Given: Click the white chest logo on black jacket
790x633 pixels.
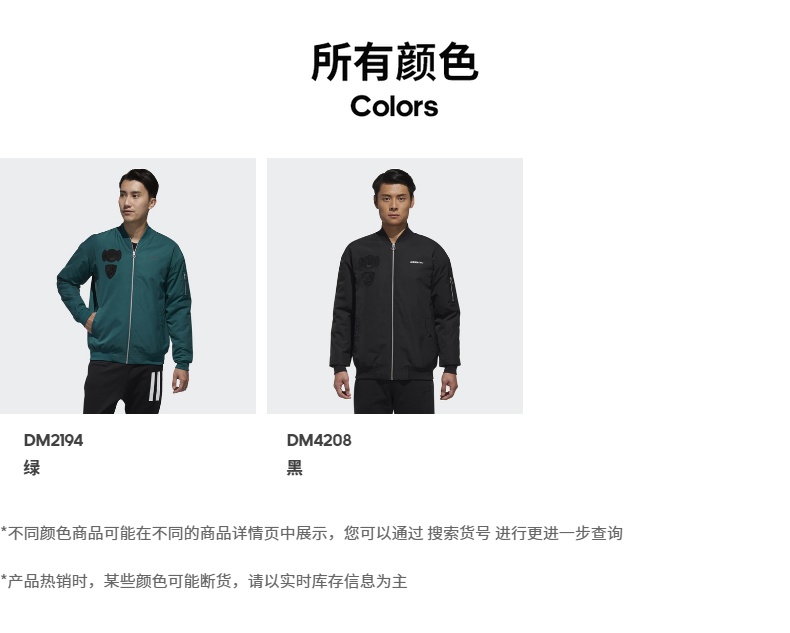Looking at the screenshot, I should point(418,262).
